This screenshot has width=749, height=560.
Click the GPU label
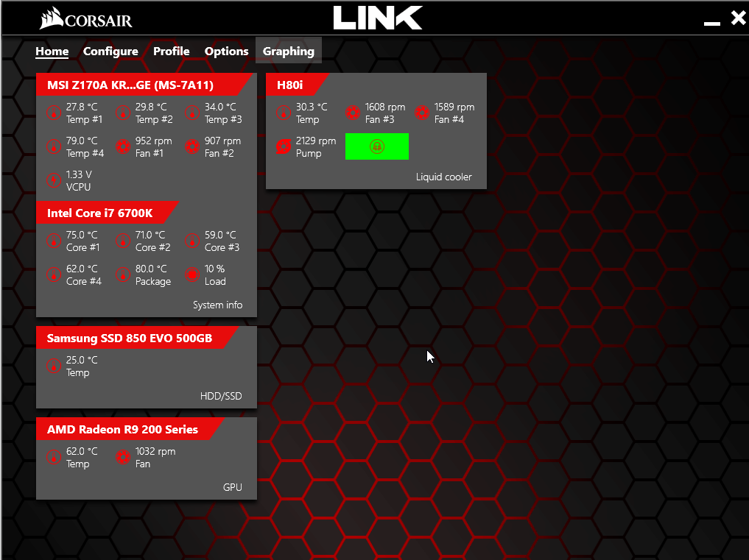[x=233, y=487]
